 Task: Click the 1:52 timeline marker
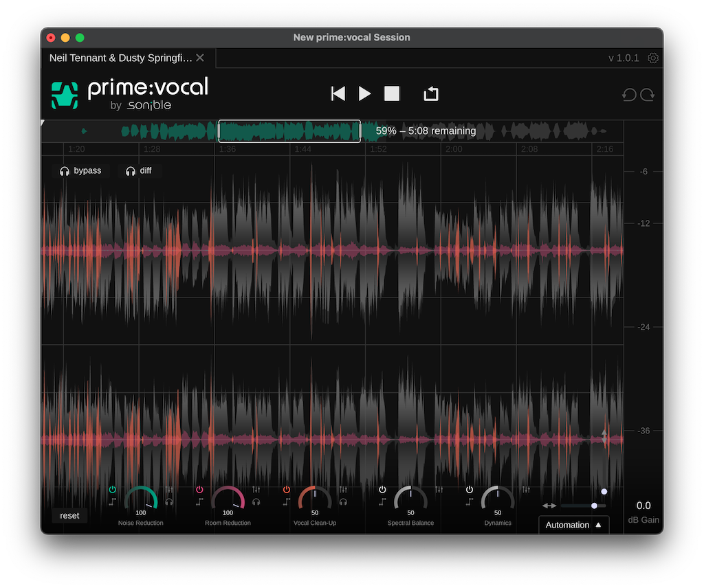[x=378, y=149]
